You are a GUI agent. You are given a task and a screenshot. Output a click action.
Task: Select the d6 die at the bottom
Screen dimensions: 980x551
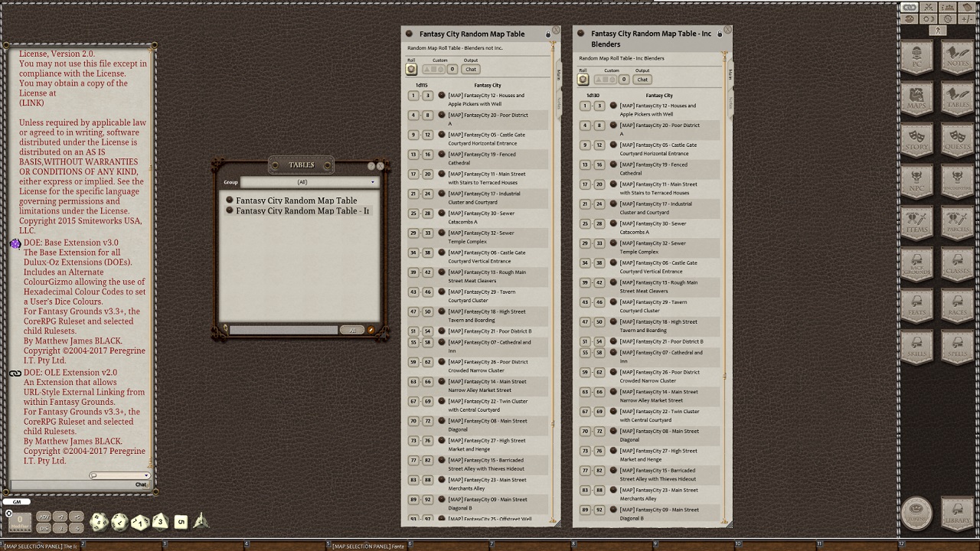click(x=181, y=523)
